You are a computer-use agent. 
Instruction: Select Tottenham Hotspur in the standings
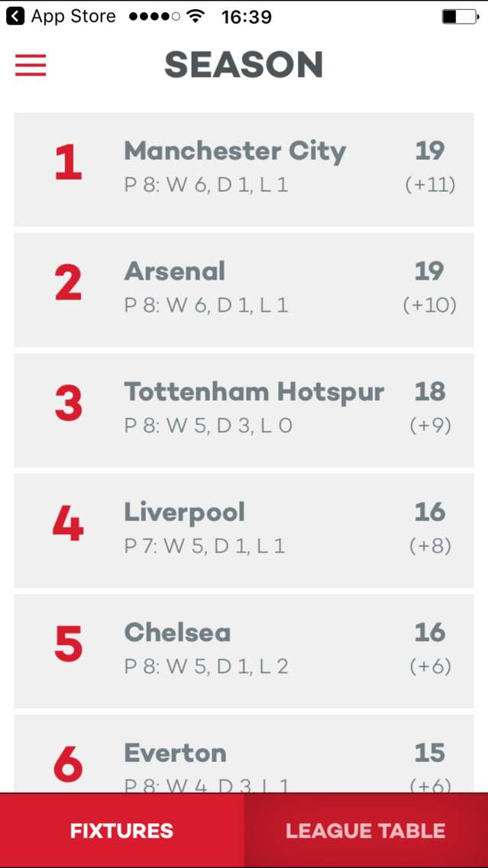click(244, 410)
